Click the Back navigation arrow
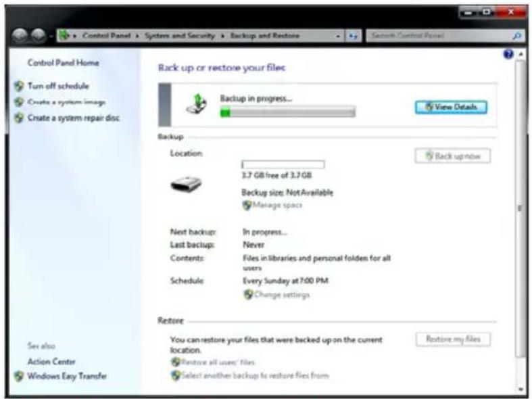The width and height of the screenshot is (532, 399). [20, 35]
